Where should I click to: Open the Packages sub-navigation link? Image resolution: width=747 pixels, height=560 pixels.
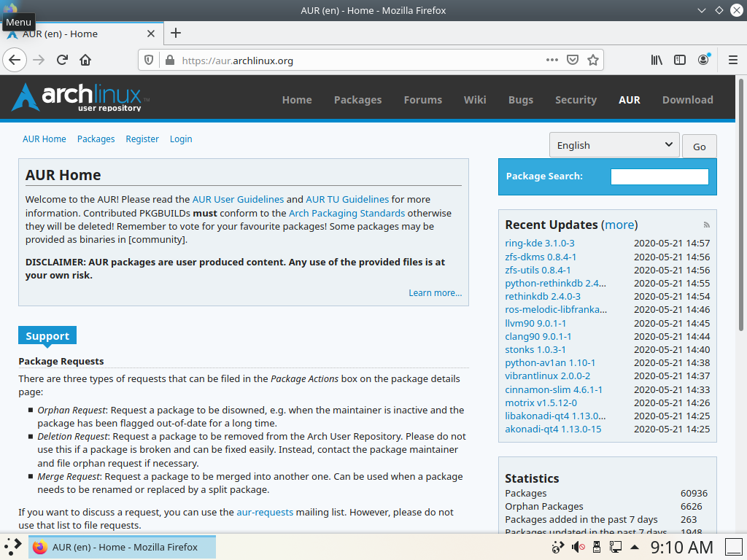[96, 139]
